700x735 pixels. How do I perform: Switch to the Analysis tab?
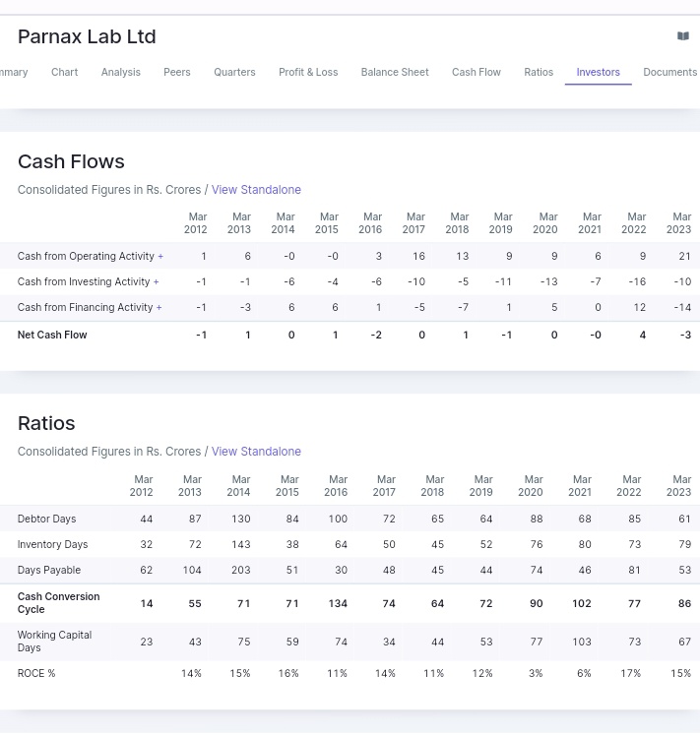pos(120,72)
